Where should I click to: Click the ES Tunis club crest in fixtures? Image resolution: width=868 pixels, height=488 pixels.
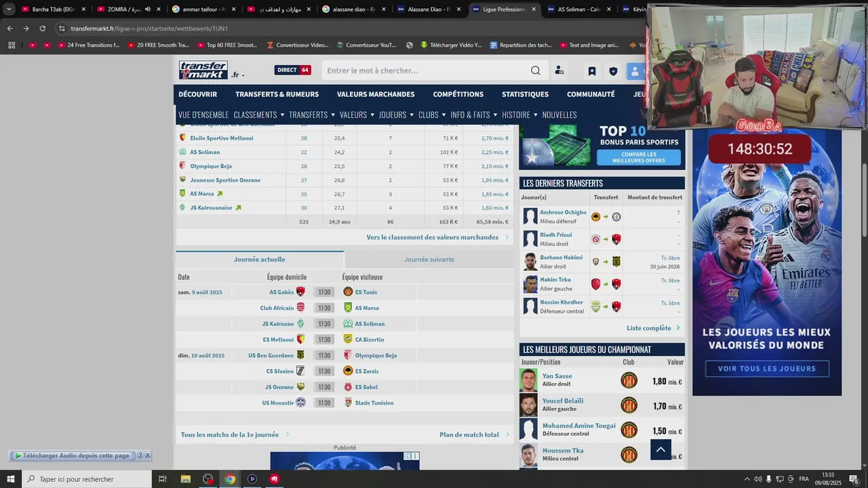(x=348, y=292)
